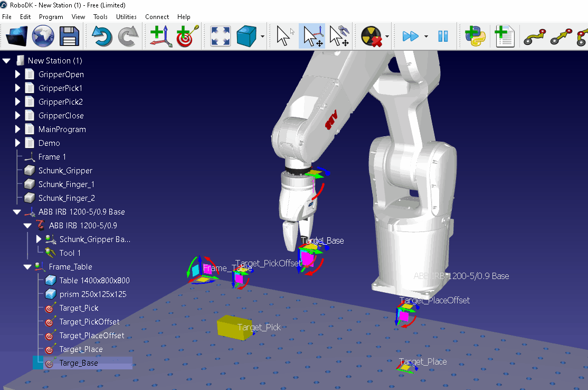Open the Tools menu
The height and width of the screenshot is (390, 588).
[100, 17]
